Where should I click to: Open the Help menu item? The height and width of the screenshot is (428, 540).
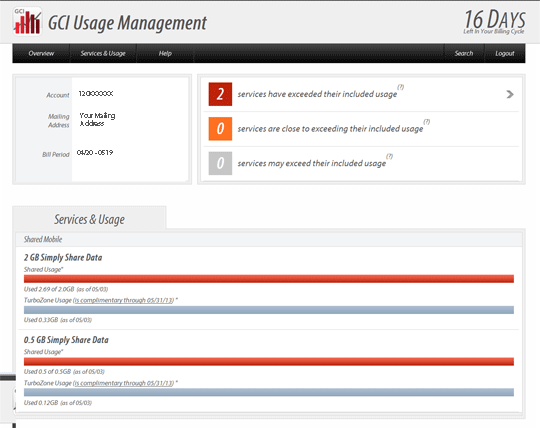click(x=165, y=53)
